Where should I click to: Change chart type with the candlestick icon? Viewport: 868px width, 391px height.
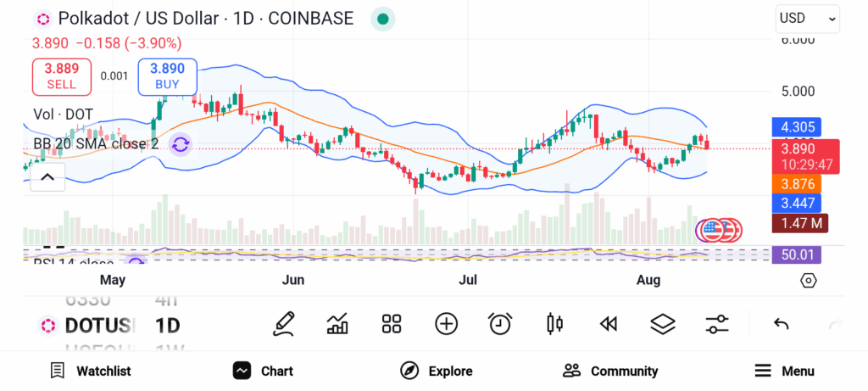click(x=555, y=323)
